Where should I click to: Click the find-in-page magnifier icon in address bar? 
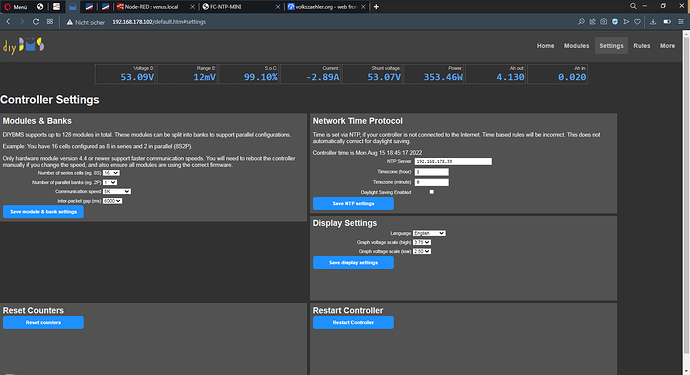click(581, 22)
